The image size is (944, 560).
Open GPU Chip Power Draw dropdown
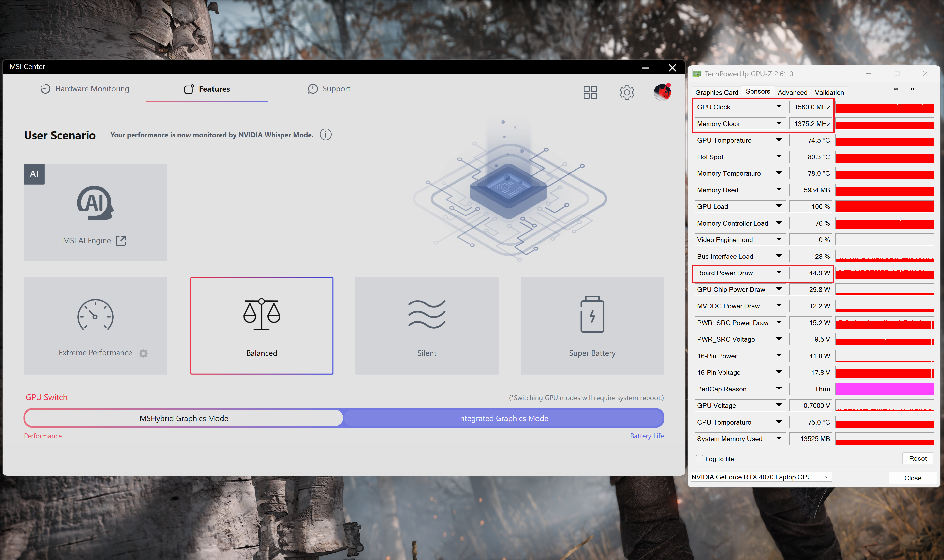pos(779,289)
